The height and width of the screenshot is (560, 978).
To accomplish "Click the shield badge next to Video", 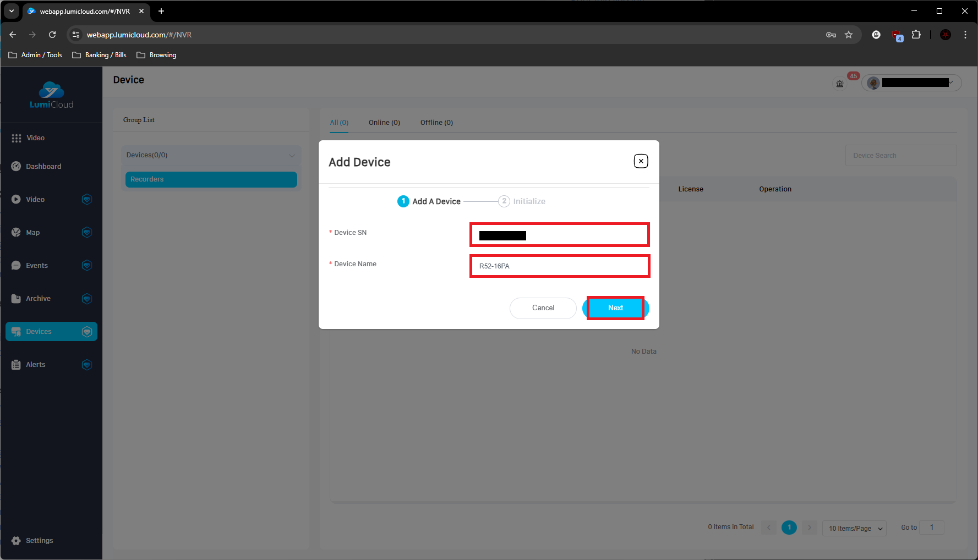I will pyautogui.click(x=87, y=199).
